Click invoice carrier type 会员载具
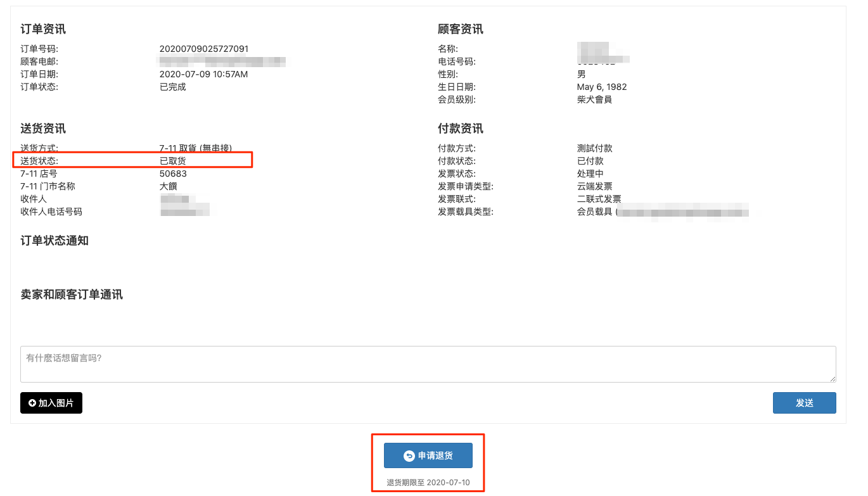This screenshot has height=496, width=868. [x=595, y=212]
